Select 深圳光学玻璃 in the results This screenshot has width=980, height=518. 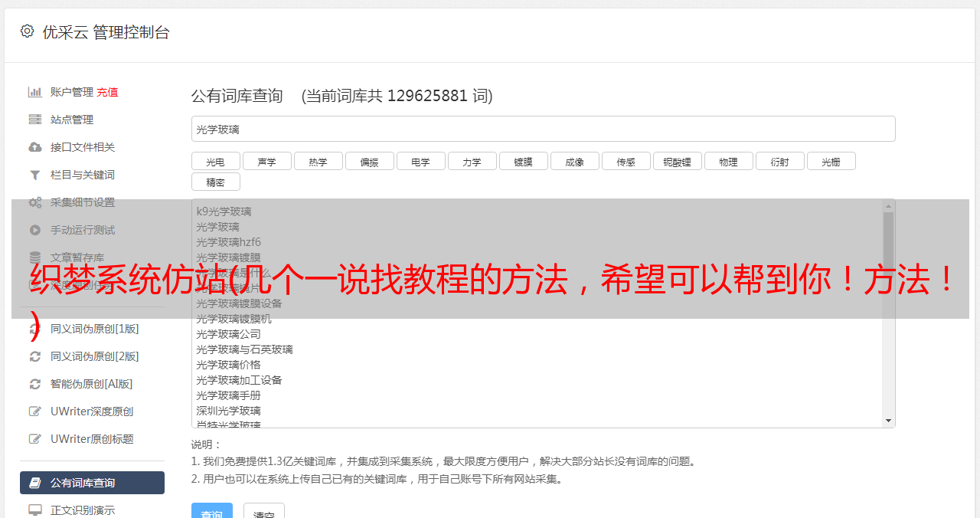228,411
